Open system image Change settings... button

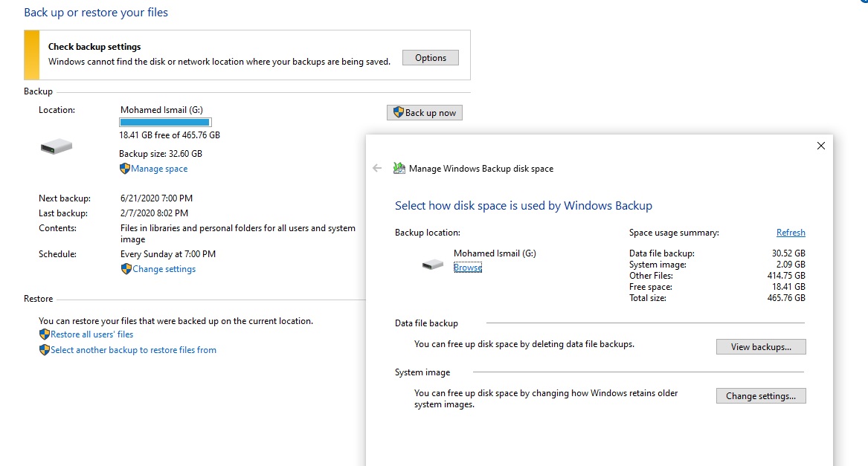[x=760, y=396]
